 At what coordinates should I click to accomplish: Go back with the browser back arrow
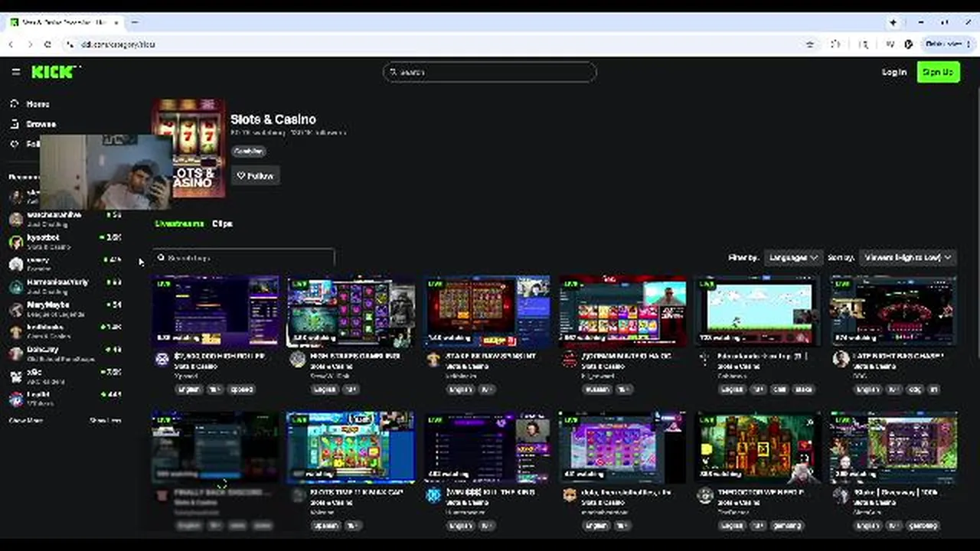(11, 44)
